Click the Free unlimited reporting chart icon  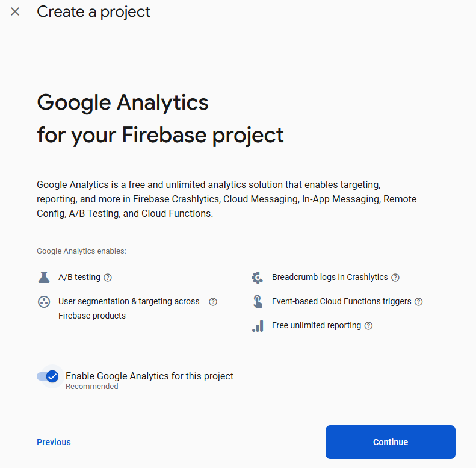[x=258, y=326]
